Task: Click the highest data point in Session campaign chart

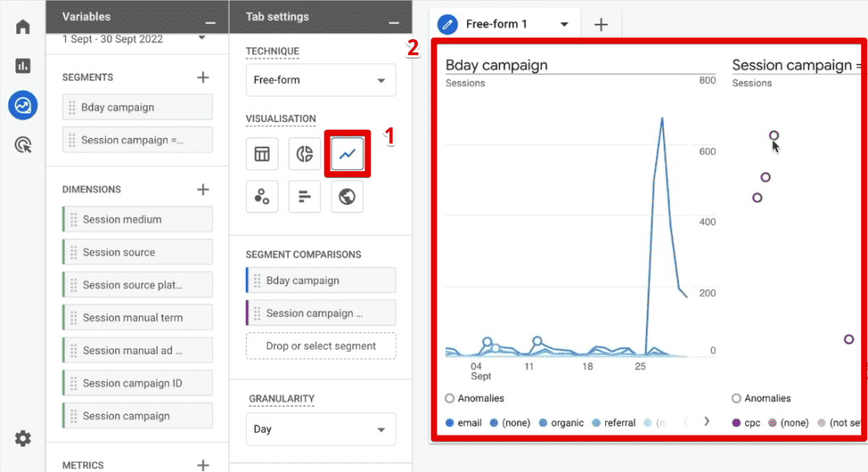Action: click(774, 136)
